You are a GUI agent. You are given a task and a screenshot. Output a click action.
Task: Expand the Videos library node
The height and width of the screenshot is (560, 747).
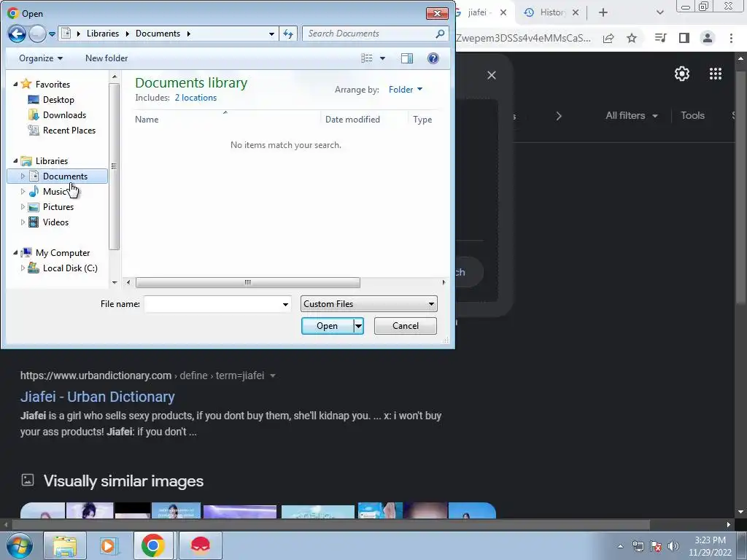tap(23, 222)
